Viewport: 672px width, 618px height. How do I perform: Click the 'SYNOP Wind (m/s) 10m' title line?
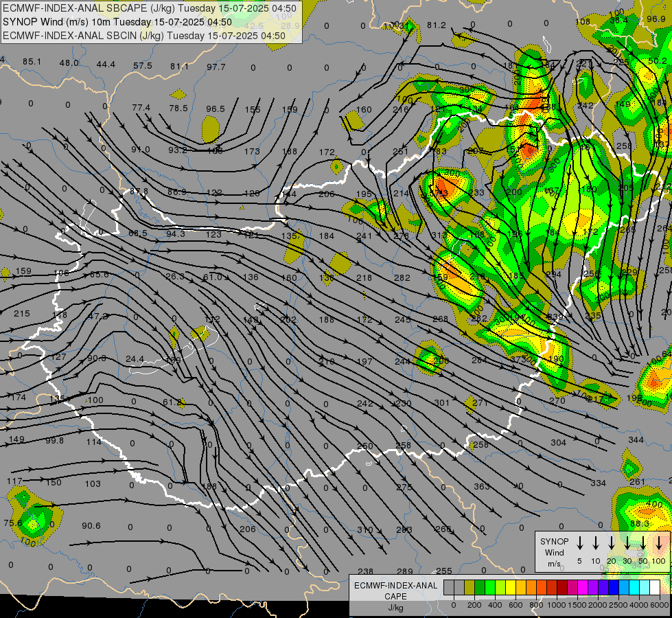click(x=117, y=22)
